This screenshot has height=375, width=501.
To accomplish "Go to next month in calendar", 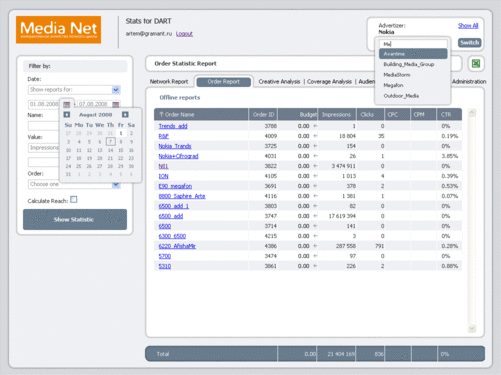I will tap(125, 115).
